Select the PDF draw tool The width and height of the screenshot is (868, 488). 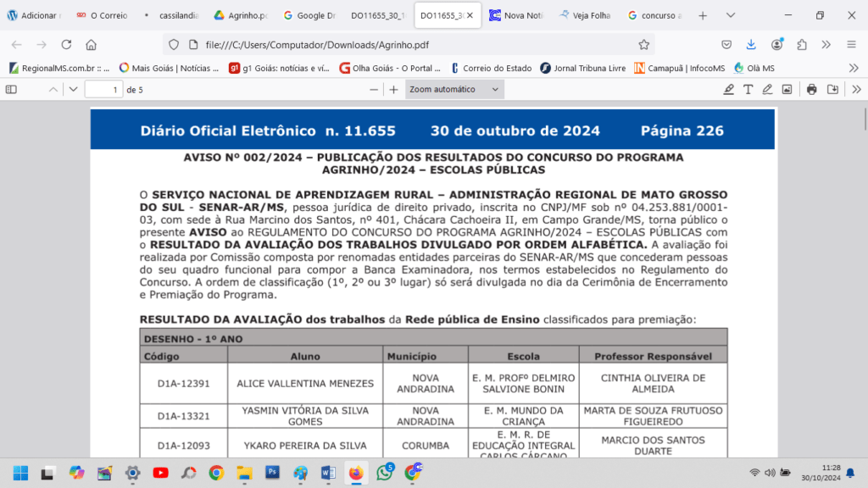(767, 89)
